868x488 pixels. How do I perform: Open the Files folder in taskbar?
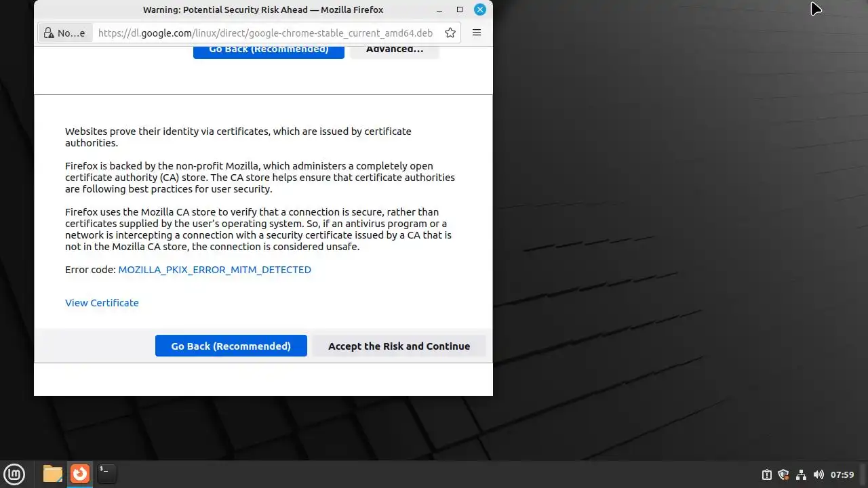pos(53,474)
